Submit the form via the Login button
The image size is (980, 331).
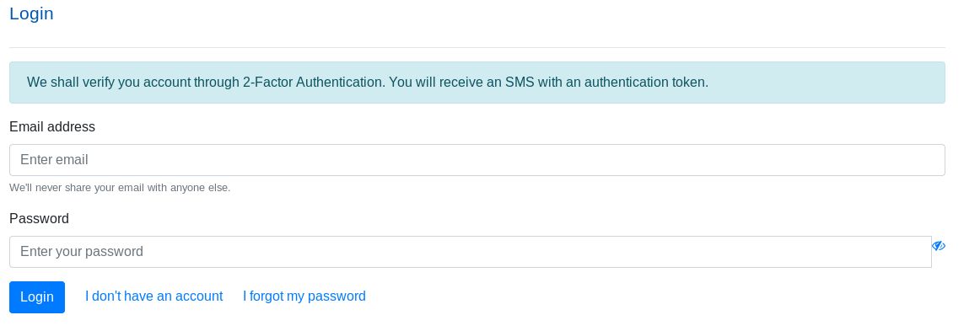(37, 297)
